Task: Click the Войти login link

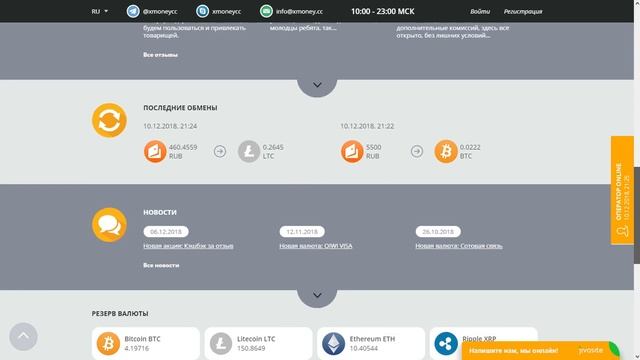Action: 480,11
